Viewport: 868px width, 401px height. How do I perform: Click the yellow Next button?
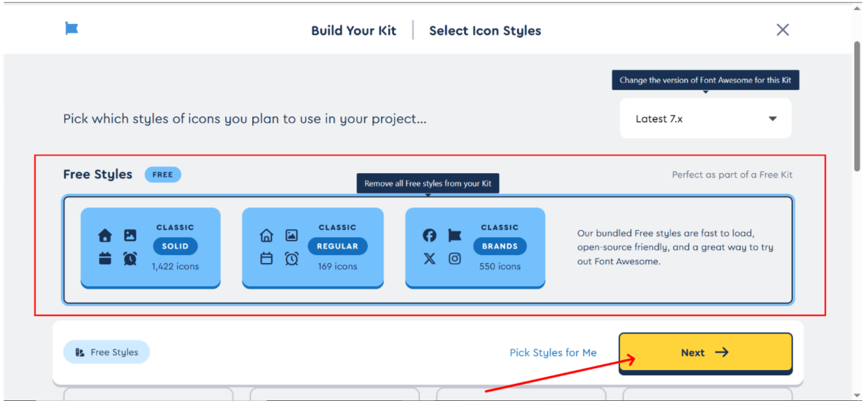click(705, 353)
